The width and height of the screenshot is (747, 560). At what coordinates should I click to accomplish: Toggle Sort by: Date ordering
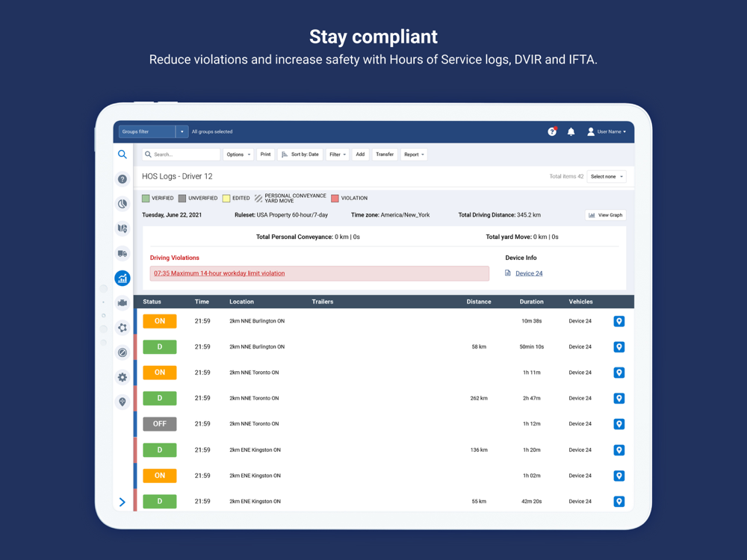(300, 155)
